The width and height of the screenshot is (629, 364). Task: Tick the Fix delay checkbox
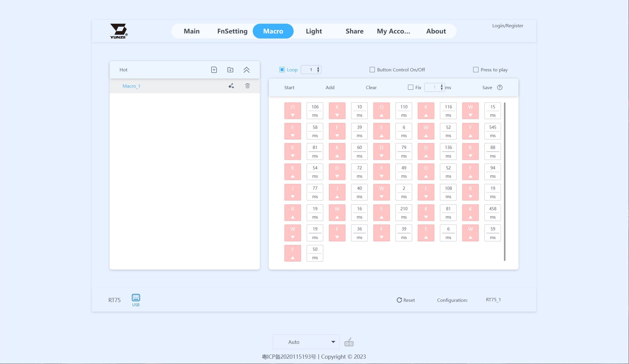(410, 87)
